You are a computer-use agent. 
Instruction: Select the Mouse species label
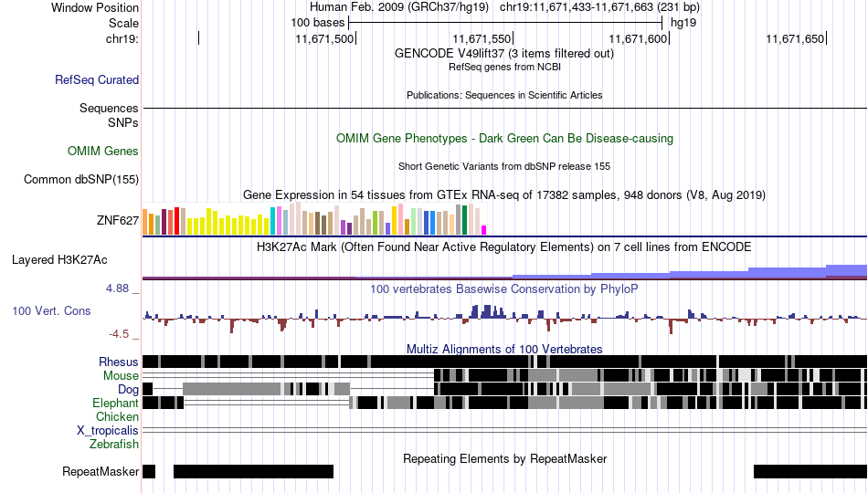coord(121,376)
